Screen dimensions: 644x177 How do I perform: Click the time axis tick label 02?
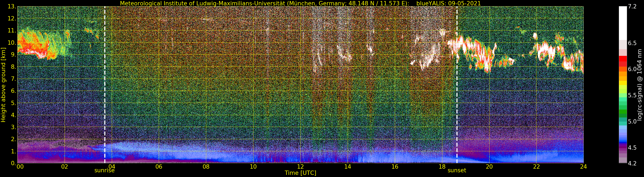point(65,167)
